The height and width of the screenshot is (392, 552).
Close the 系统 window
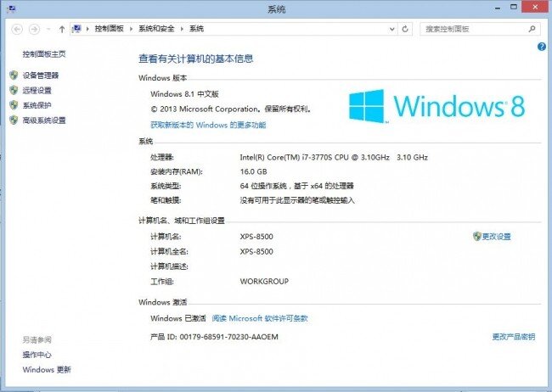coord(535,7)
